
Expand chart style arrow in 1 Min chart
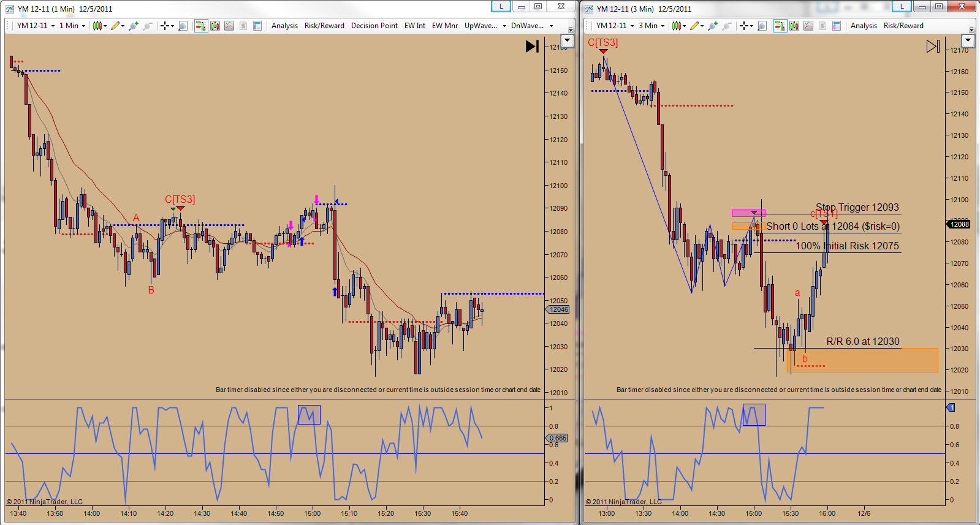tap(105, 26)
